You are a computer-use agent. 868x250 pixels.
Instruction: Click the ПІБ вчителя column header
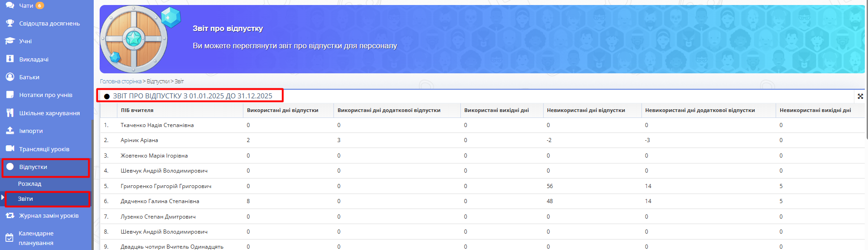tap(137, 110)
